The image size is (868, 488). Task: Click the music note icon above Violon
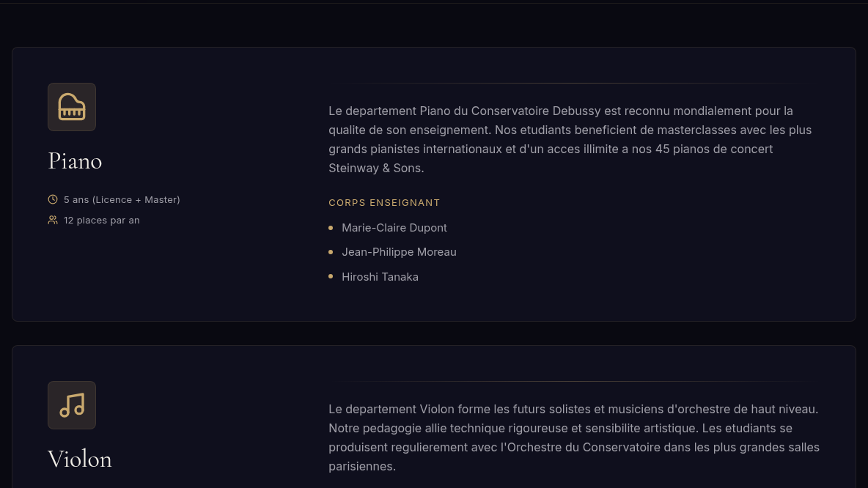[71, 405]
